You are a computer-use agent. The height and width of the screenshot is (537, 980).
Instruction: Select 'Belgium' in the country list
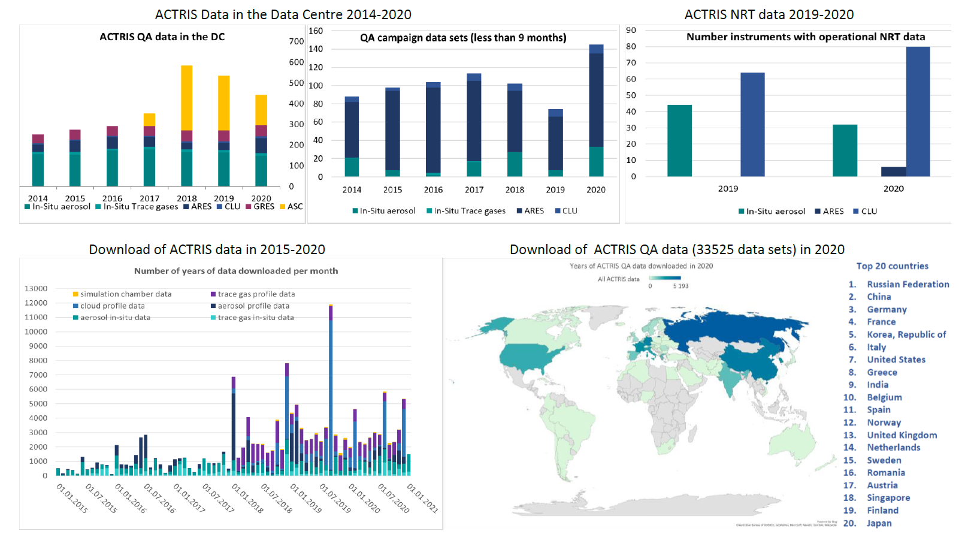pos(884,397)
